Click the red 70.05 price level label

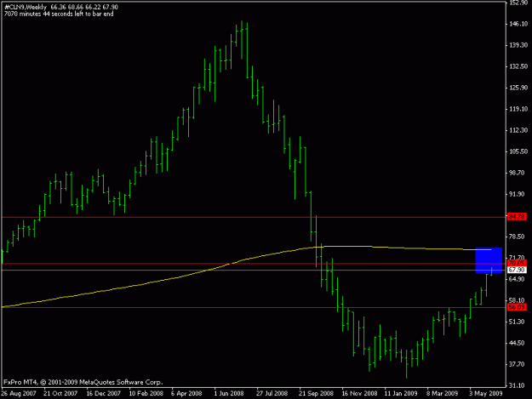(517, 263)
